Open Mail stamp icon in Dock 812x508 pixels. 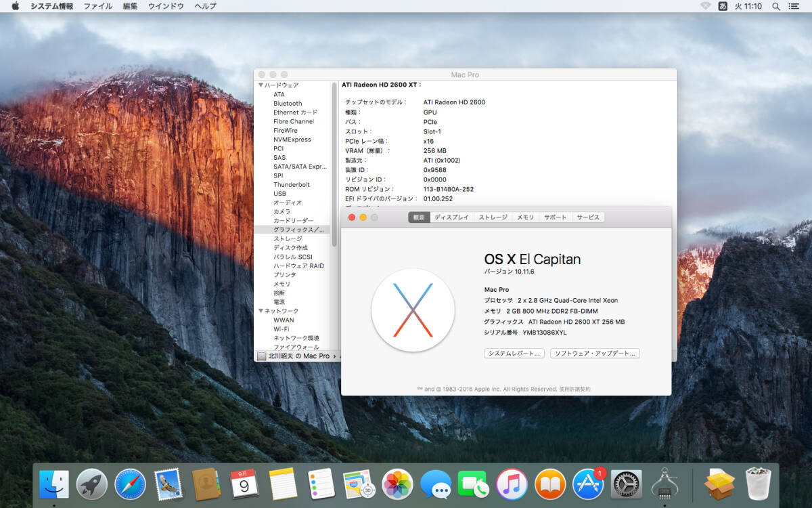(x=168, y=484)
